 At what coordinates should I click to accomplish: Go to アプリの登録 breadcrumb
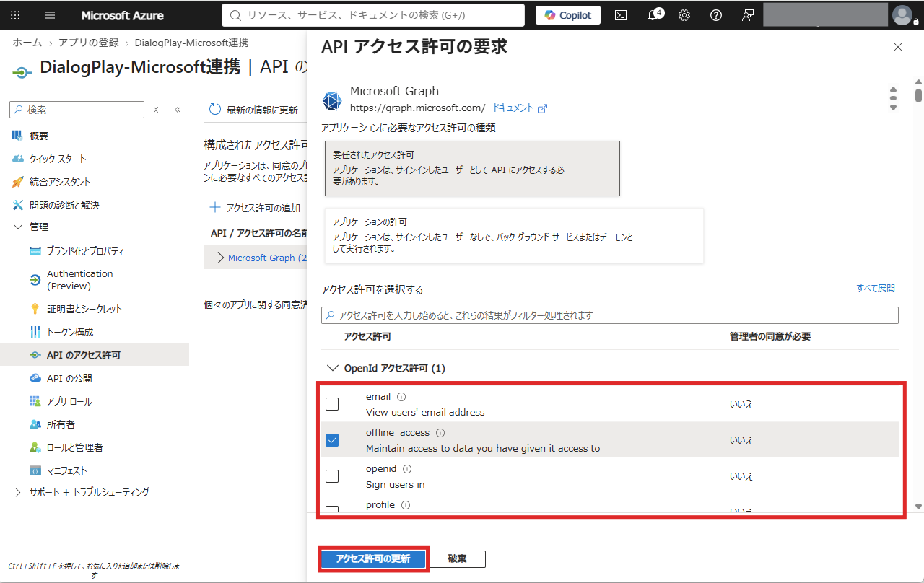pyautogui.click(x=90, y=43)
